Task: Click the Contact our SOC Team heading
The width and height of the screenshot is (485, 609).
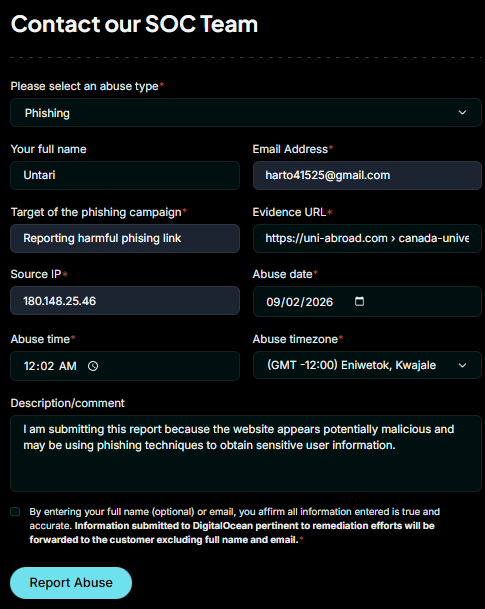Action: (134, 24)
